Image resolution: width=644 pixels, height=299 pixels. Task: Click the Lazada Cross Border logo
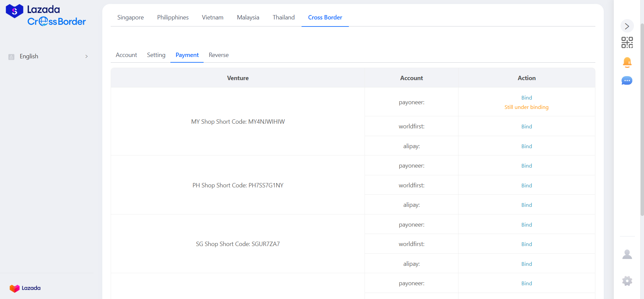point(46,15)
